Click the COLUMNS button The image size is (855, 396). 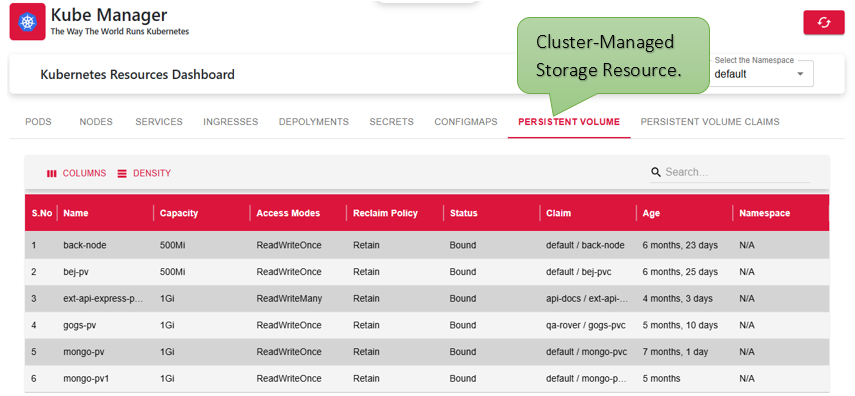click(x=76, y=173)
